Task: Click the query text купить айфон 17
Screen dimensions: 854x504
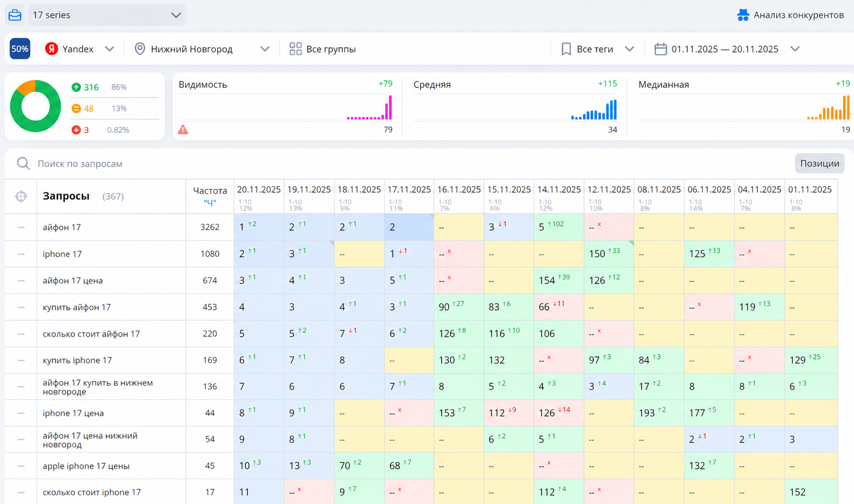Action: click(x=77, y=307)
